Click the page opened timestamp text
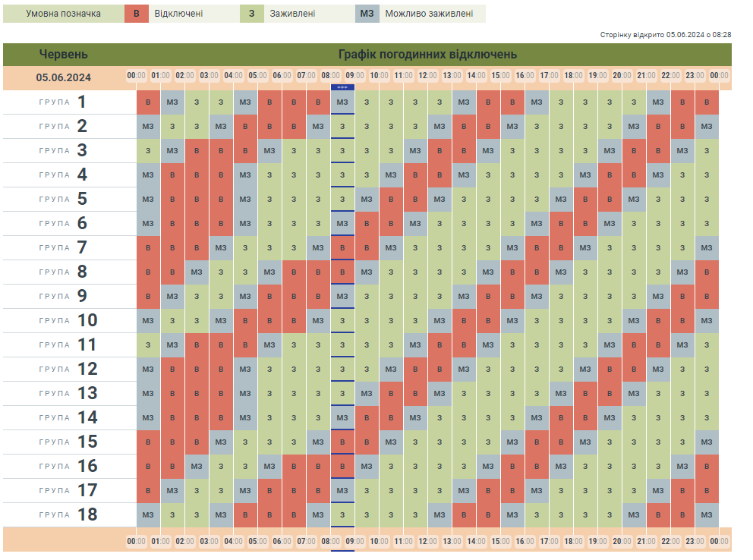Viewport: 753px width, 560px height. coord(665,35)
